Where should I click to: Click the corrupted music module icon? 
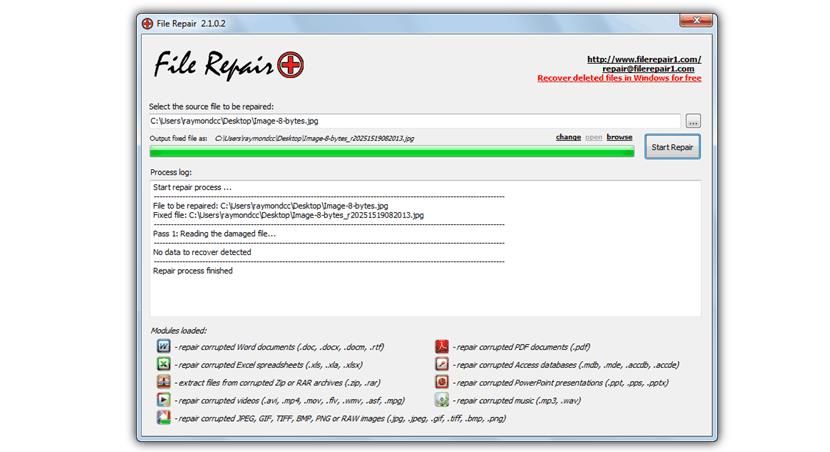coord(441,400)
